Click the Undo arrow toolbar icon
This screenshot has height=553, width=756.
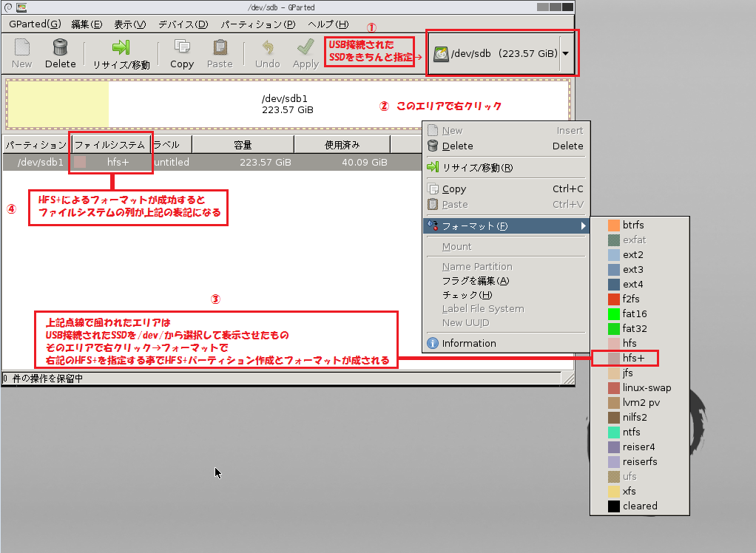(267, 47)
